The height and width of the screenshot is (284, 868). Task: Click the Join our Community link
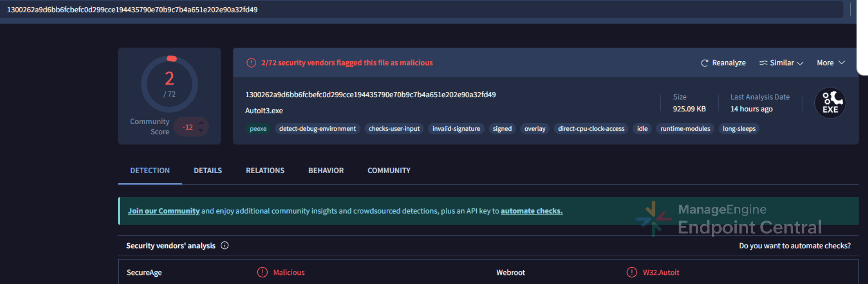point(164,211)
